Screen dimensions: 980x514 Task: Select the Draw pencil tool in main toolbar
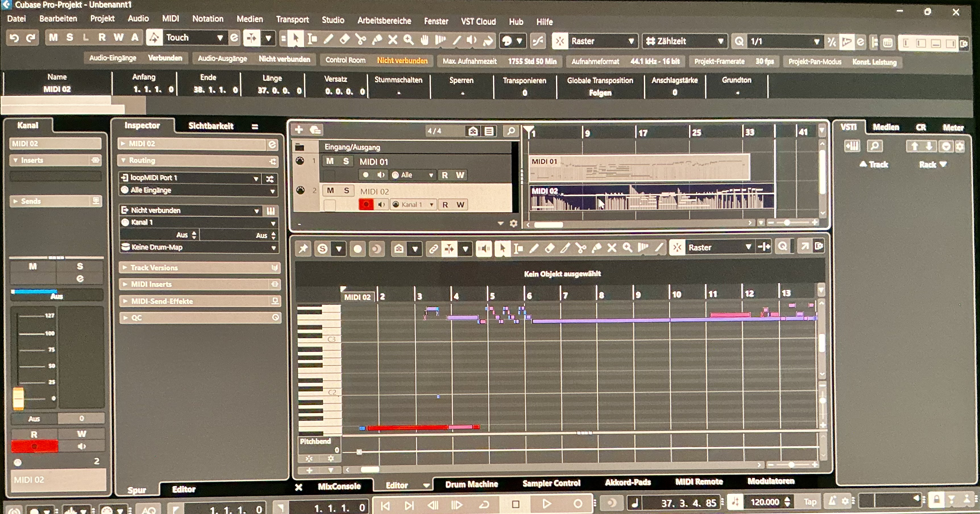tap(328, 39)
